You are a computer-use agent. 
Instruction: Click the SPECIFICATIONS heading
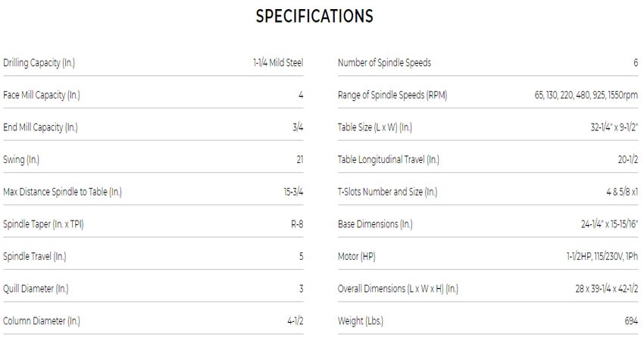pyautogui.click(x=314, y=17)
